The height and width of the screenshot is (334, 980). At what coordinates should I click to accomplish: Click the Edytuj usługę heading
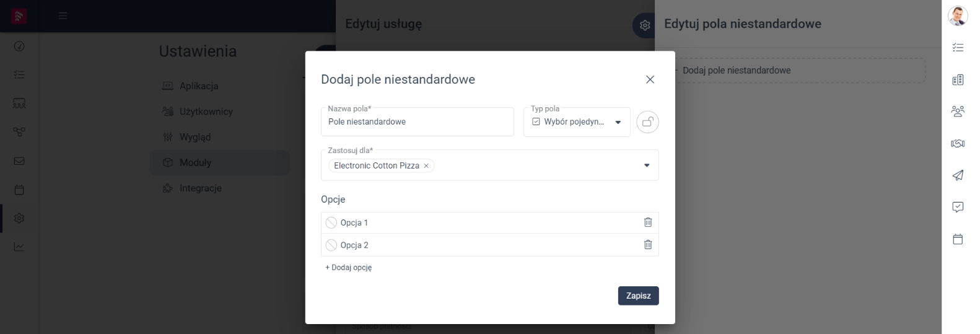383,24
